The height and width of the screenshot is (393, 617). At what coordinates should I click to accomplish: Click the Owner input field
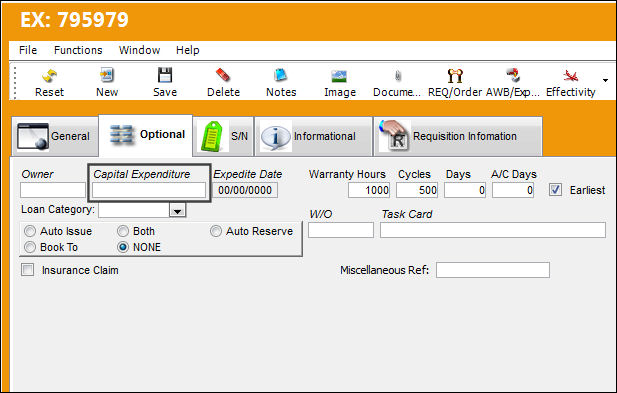[53, 190]
